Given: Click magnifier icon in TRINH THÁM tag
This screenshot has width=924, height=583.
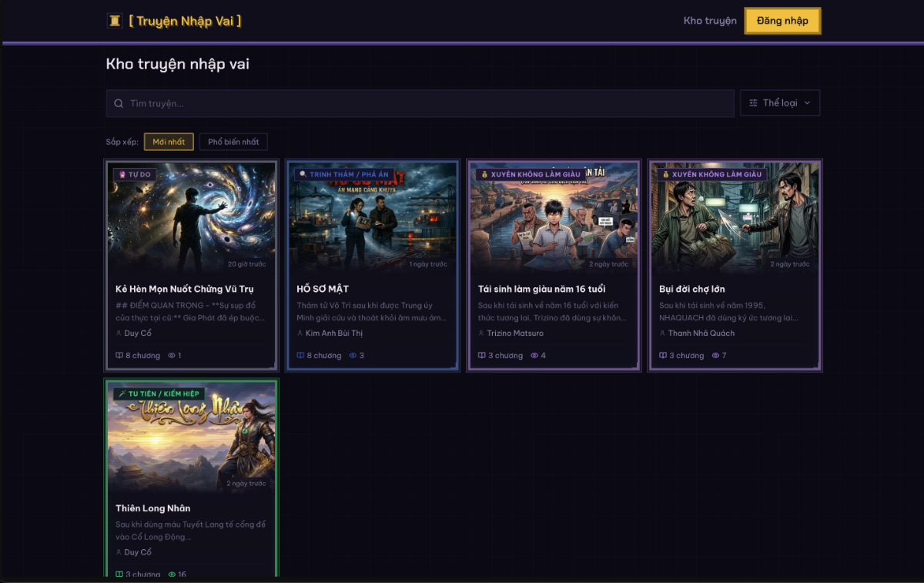Looking at the screenshot, I should point(303,175).
